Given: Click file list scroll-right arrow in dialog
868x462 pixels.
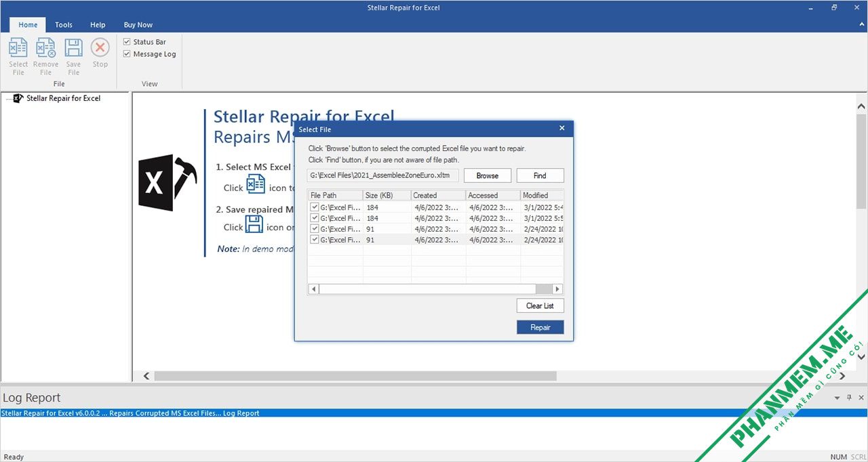Looking at the screenshot, I should coord(557,289).
